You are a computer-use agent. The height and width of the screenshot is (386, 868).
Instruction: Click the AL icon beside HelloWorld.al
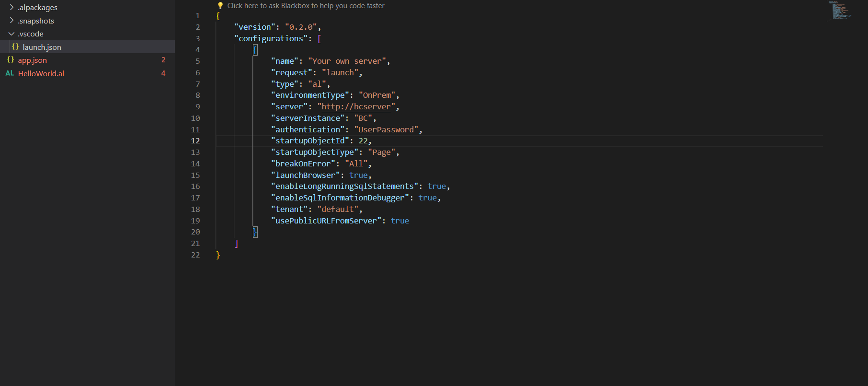(x=10, y=73)
